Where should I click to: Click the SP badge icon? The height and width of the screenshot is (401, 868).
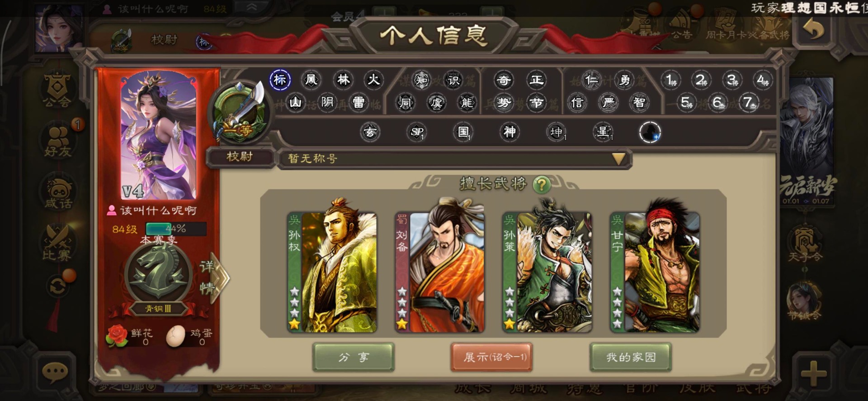pos(416,132)
